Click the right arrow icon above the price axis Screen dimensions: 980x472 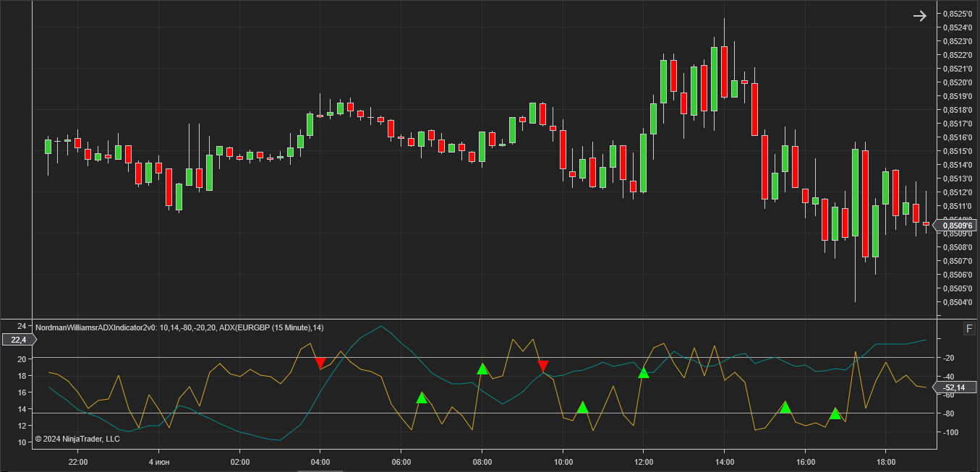[919, 16]
